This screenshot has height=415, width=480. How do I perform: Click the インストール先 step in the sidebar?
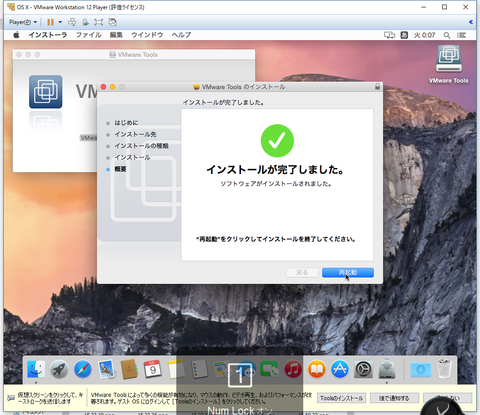[x=135, y=134]
